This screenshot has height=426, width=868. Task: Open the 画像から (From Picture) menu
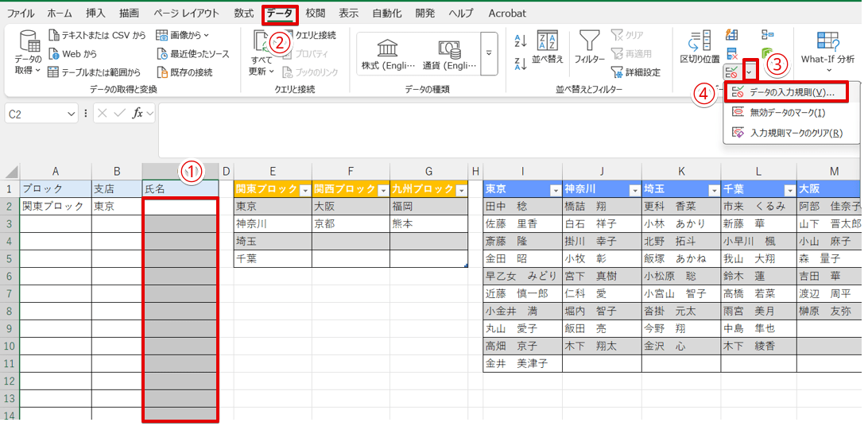[183, 36]
